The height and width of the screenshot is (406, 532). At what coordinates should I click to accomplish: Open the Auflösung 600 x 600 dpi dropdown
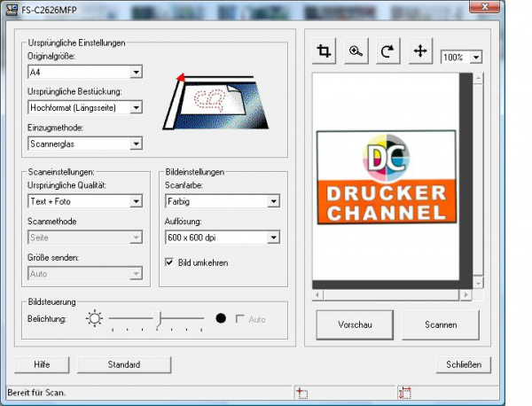point(223,238)
